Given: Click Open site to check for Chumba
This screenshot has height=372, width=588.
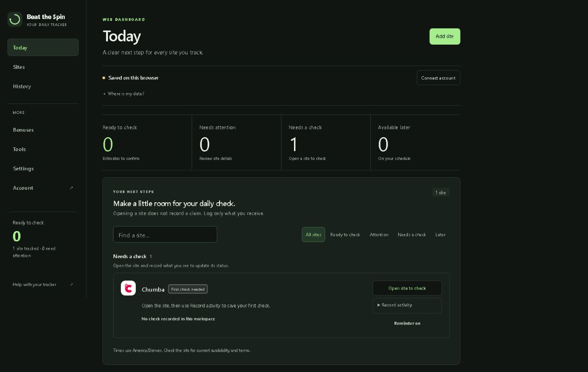Looking at the screenshot, I should click(x=407, y=288).
